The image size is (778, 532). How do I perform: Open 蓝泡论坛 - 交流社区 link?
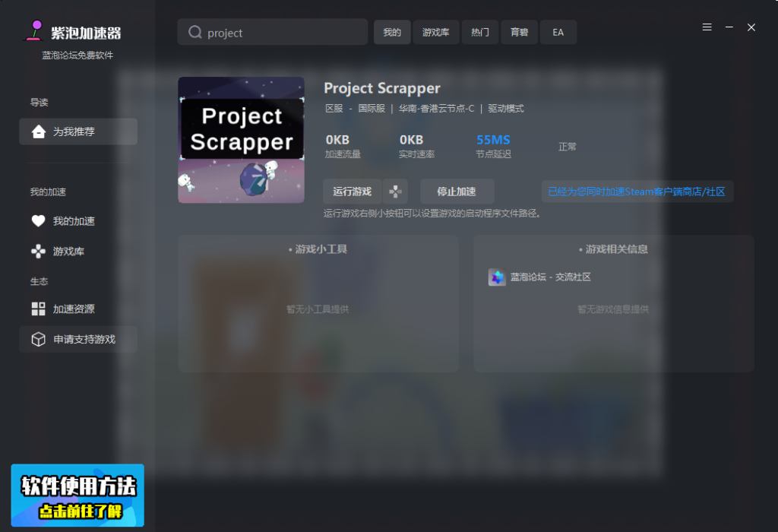tap(551, 277)
